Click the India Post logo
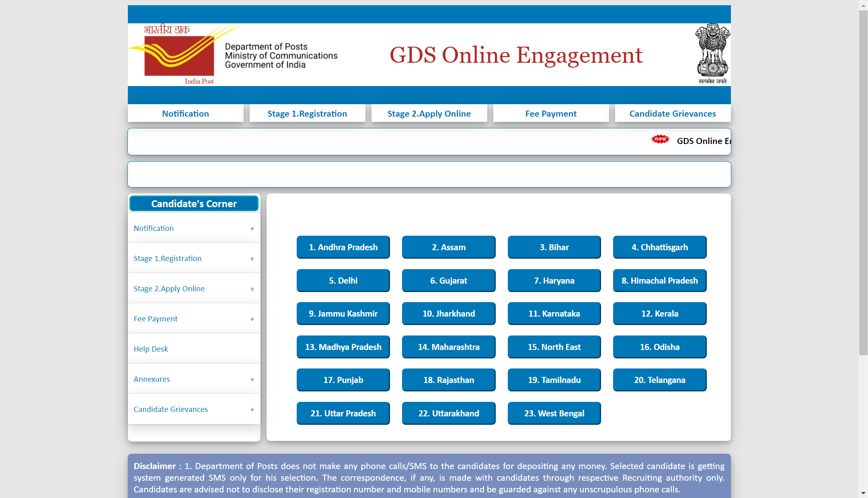Image resolution: width=868 pixels, height=498 pixels. (185, 54)
